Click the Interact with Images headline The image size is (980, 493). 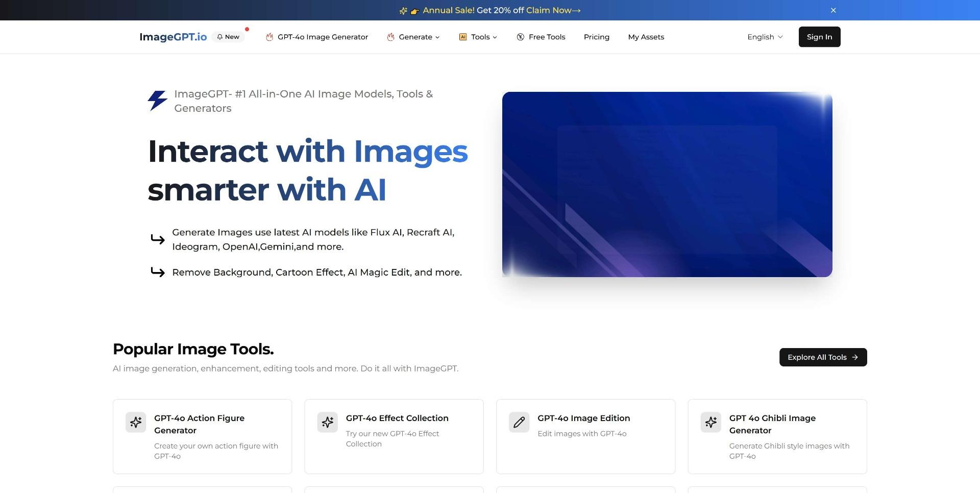(308, 170)
